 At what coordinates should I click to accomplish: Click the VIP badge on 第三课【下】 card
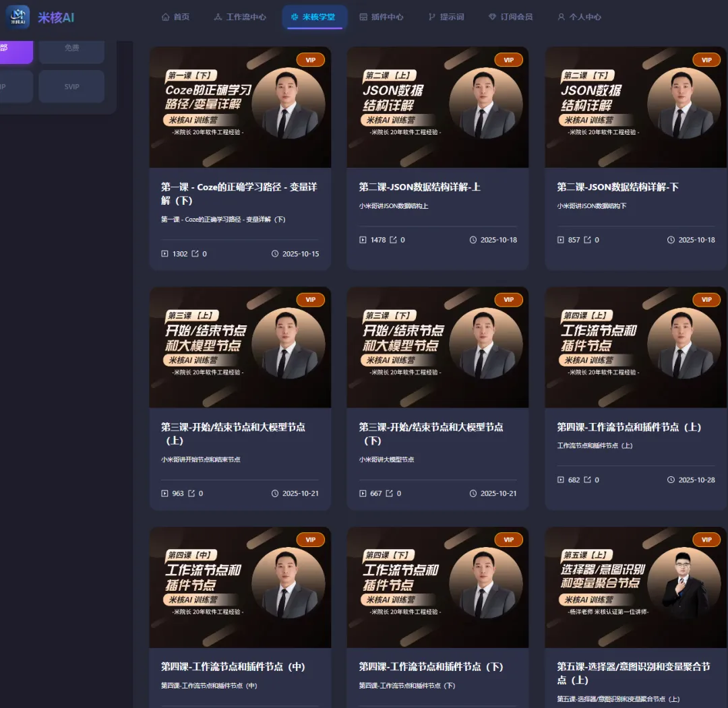coord(508,300)
